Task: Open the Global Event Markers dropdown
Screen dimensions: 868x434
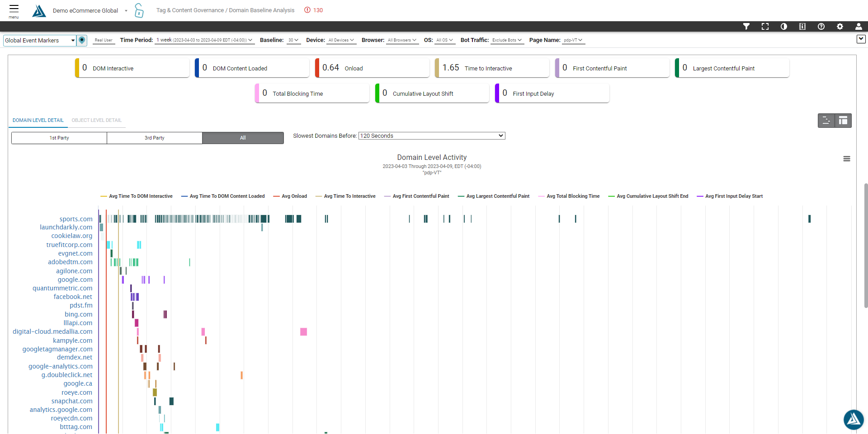Action: coord(40,41)
